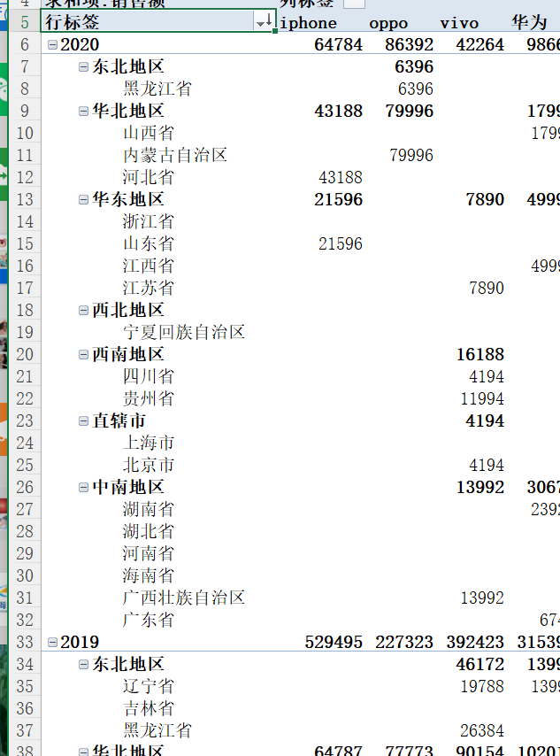Click the 16188 vivo subtotal cell
The height and width of the screenshot is (756, 560).
pyautogui.click(x=480, y=355)
